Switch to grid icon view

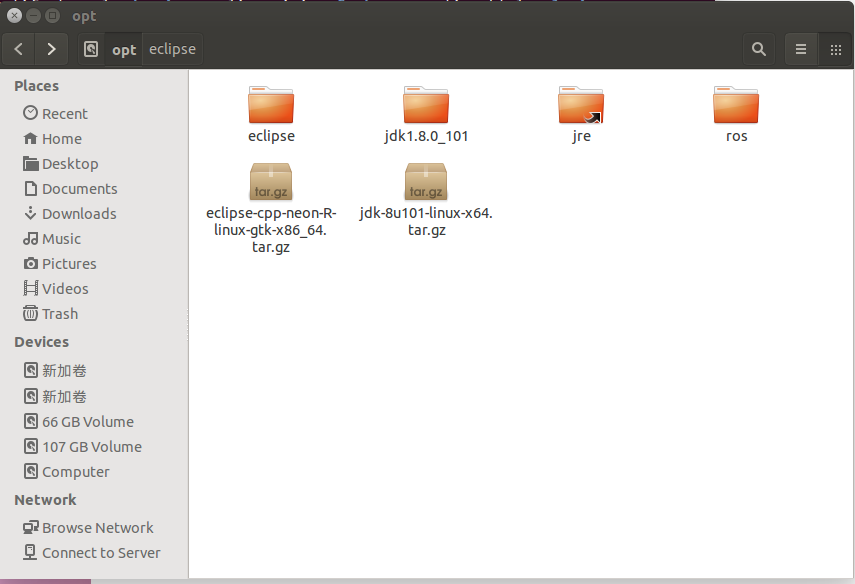coord(835,49)
